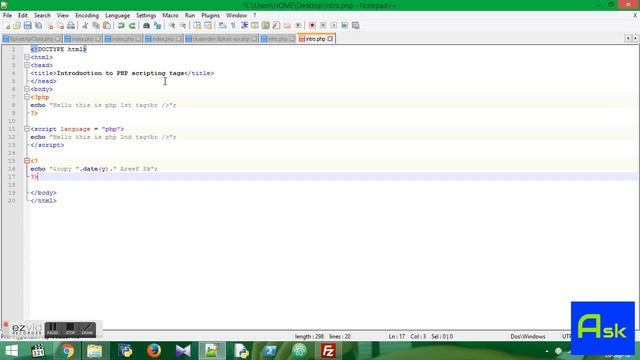
Task: Click Run macro multiple times icon
Action: point(344,26)
